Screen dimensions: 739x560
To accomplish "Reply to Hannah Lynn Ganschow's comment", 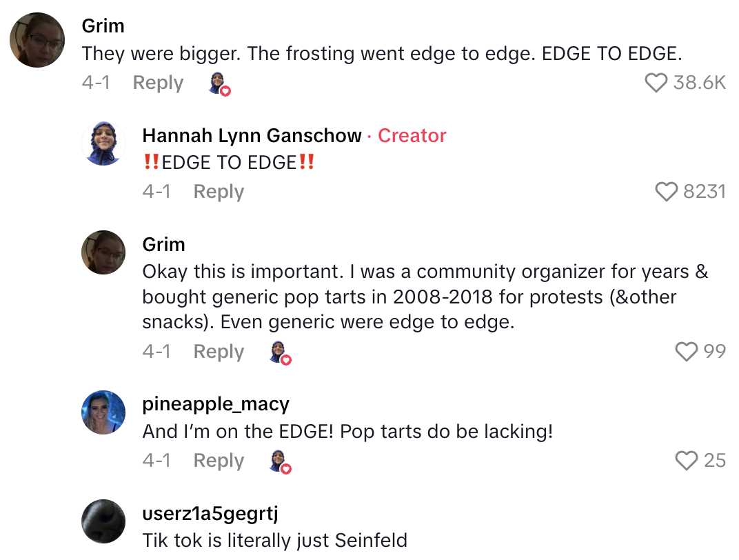I will (x=219, y=191).
